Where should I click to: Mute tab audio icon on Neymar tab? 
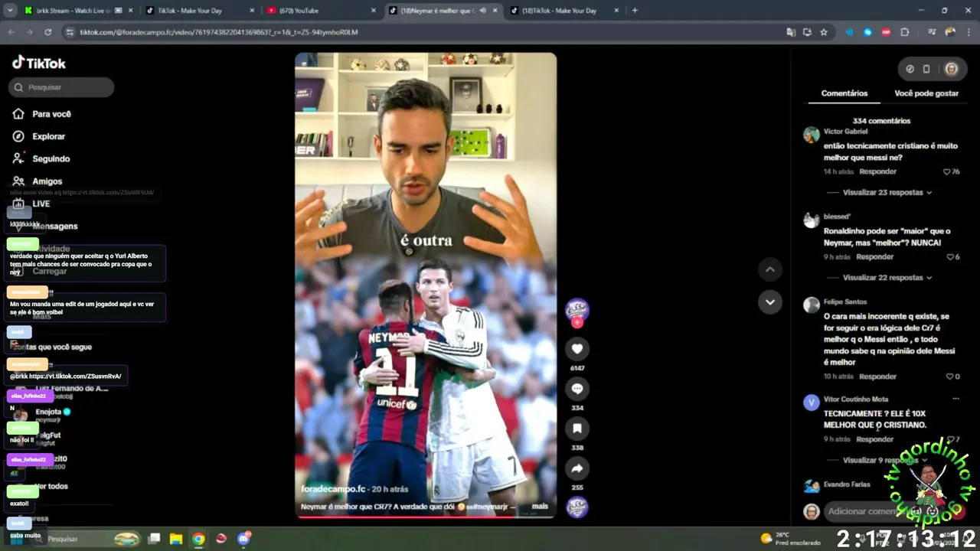[x=482, y=11]
